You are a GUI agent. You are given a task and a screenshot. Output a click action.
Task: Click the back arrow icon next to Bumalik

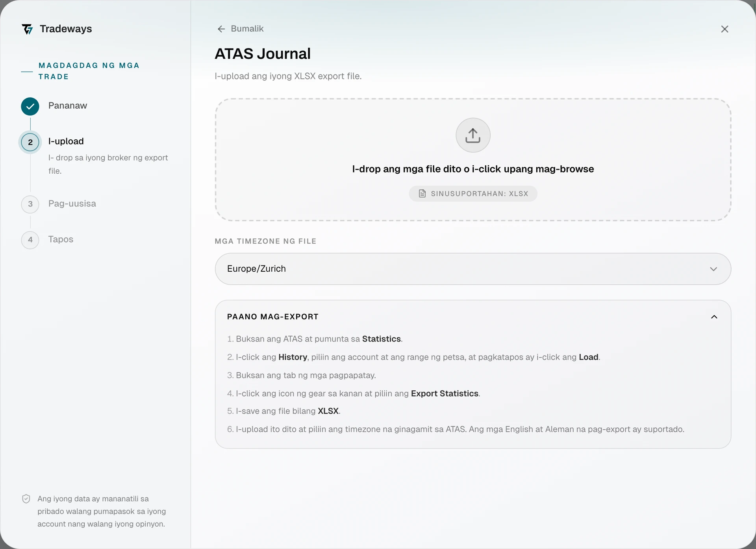coord(221,29)
